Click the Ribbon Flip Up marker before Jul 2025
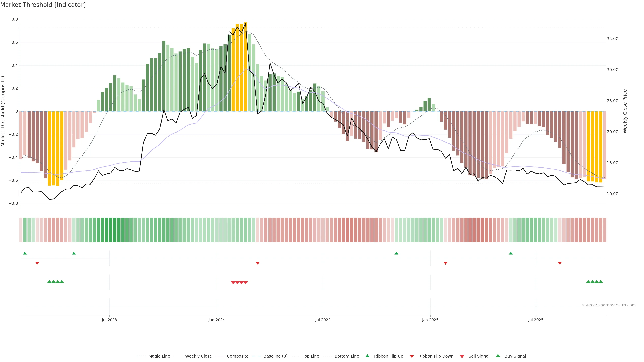 pyautogui.click(x=511, y=253)
